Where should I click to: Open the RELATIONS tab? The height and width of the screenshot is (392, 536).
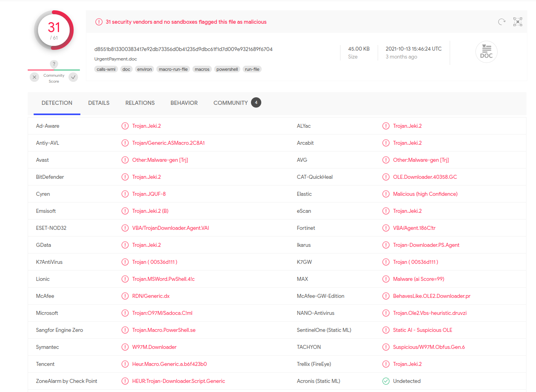[x=140, y=103]
